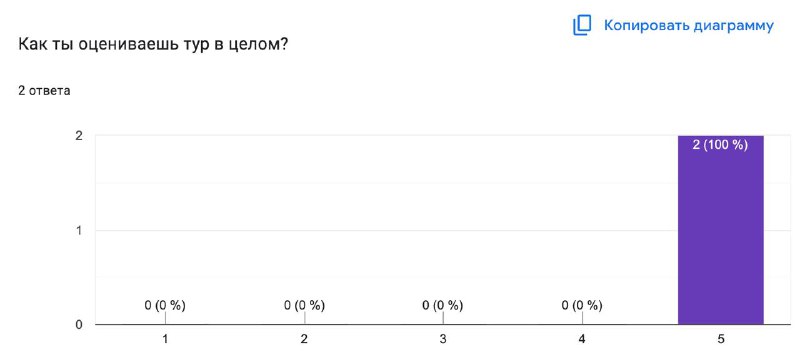Click x-axis label 2
This screenshot has height=362, width=800.
[304, 340]
